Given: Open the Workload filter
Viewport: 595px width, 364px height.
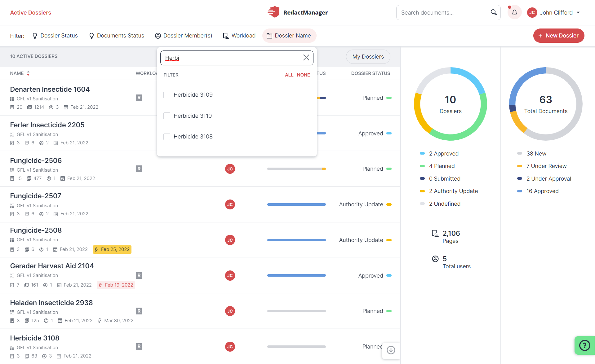Looking at the screenshot, I should coord(239,36).
